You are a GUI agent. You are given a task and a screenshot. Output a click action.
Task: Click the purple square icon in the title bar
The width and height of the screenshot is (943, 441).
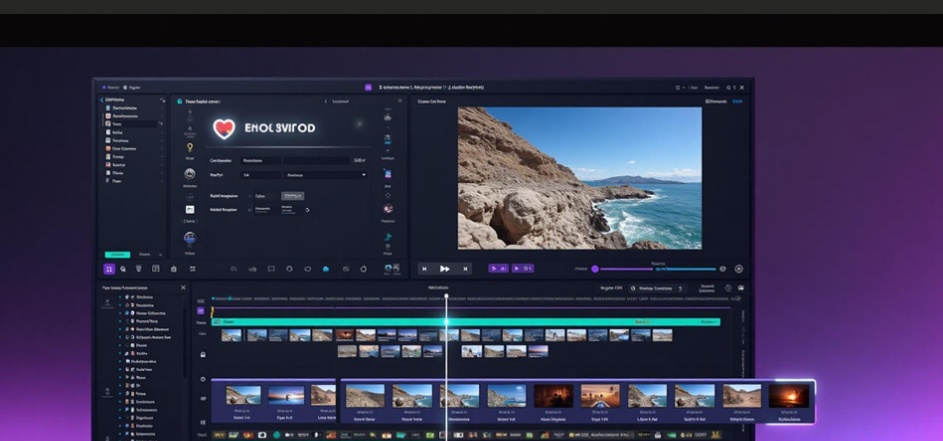click(x=368, y=87)
